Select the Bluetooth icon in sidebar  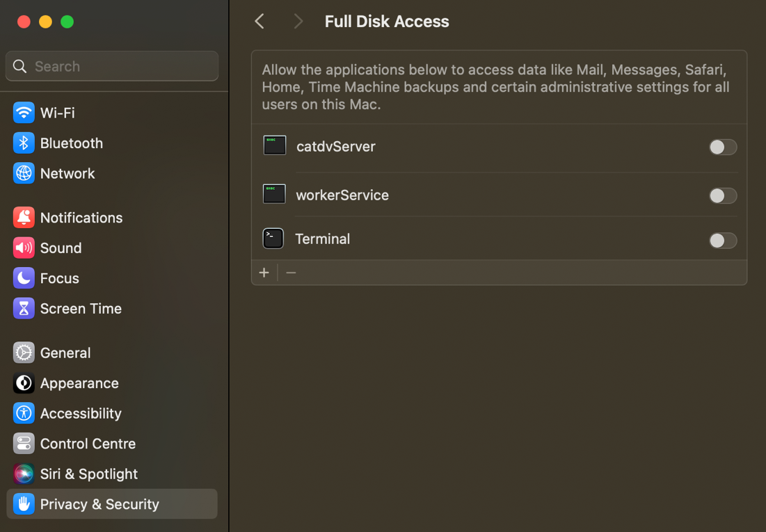point(24,143)
